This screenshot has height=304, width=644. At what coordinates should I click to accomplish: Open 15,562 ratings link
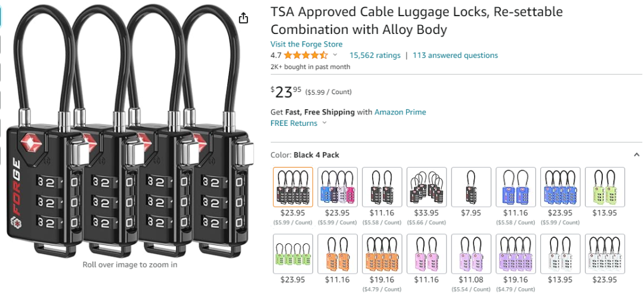tap(374, 55)
